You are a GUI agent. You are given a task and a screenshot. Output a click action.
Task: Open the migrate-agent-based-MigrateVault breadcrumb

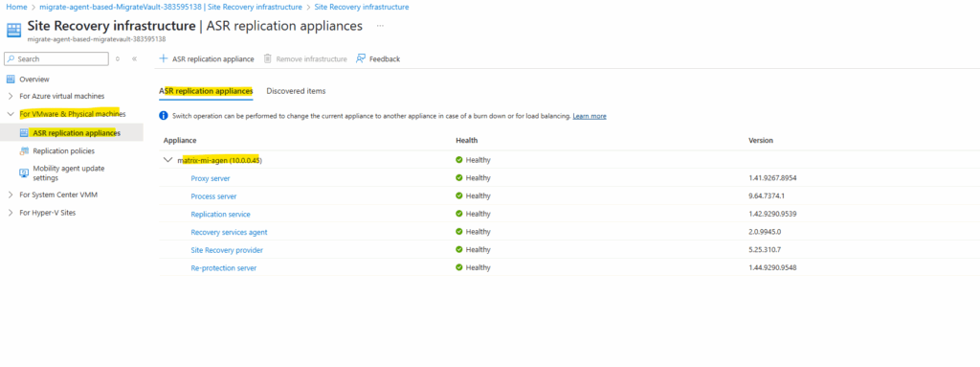170,7
